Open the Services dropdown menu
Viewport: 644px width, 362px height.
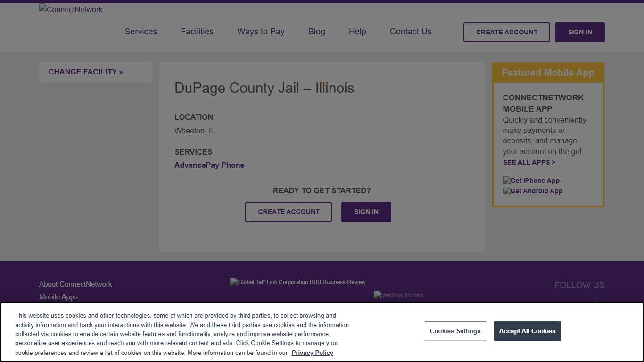pyautogui.click(x=140, y=32)
